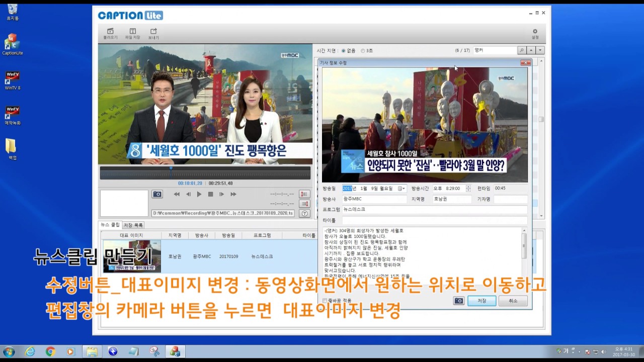644x362 pixels.
Task: Close the 기사 정보 수정 dialog
Action: tap(526, 63)
